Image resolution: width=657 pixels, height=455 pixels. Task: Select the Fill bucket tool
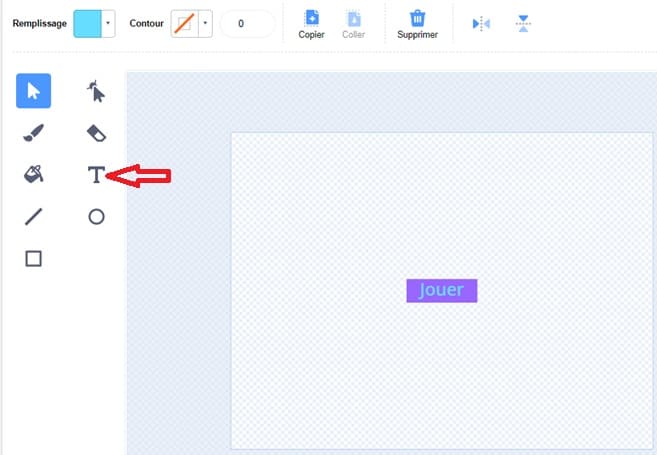(34, 174)
